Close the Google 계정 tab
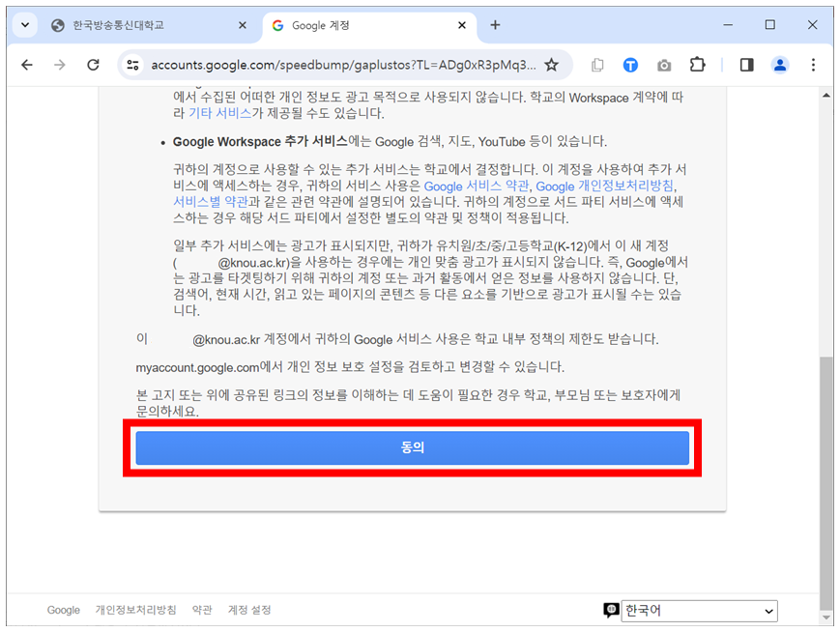The height and width of the screenshot is (632, 840). 462,25
